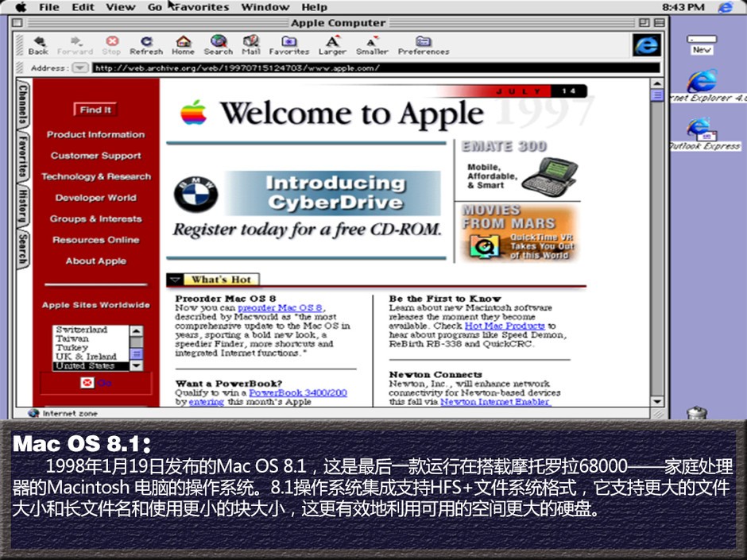Refresh the current page
This screenshot has height=560, width=747.
point(146,45)
